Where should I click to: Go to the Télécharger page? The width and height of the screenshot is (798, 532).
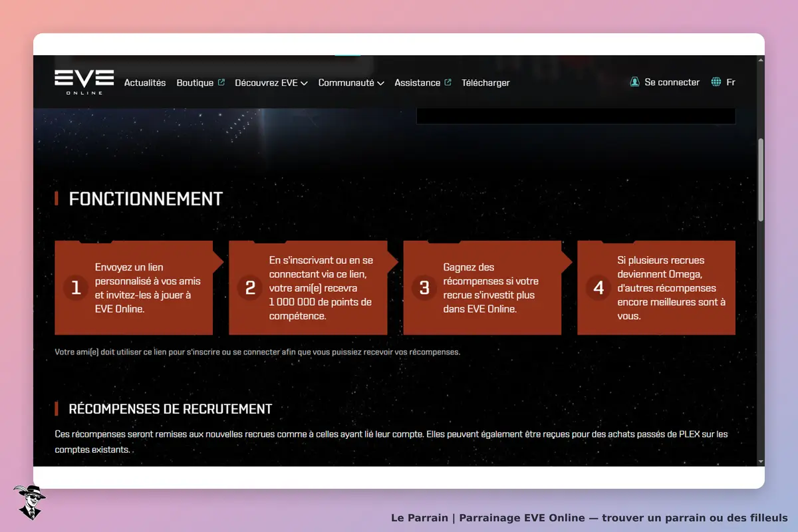coord(485,83)
